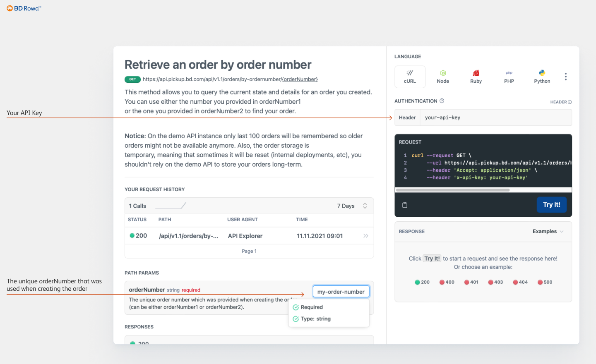The height and width of the screenshot is (364, 596).
Task: Choose the 403 response example
Action: [495, 282]
